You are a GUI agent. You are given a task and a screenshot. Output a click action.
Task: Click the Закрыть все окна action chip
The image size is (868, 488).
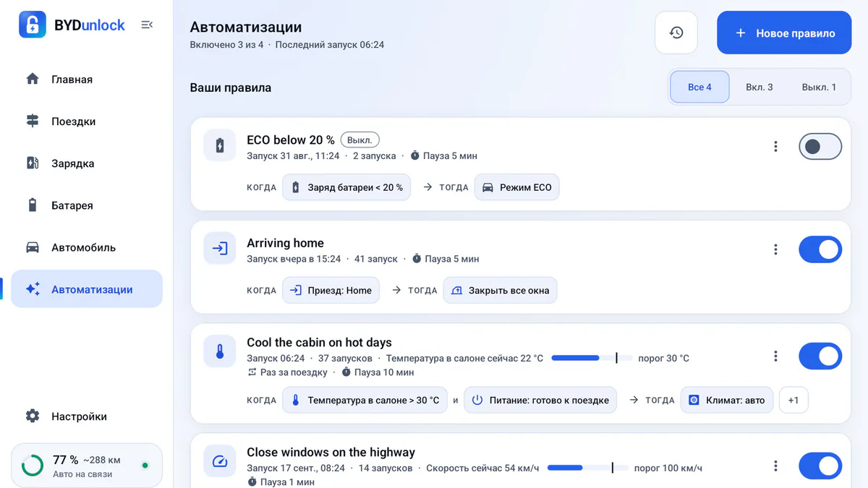[x=500, y=291]
